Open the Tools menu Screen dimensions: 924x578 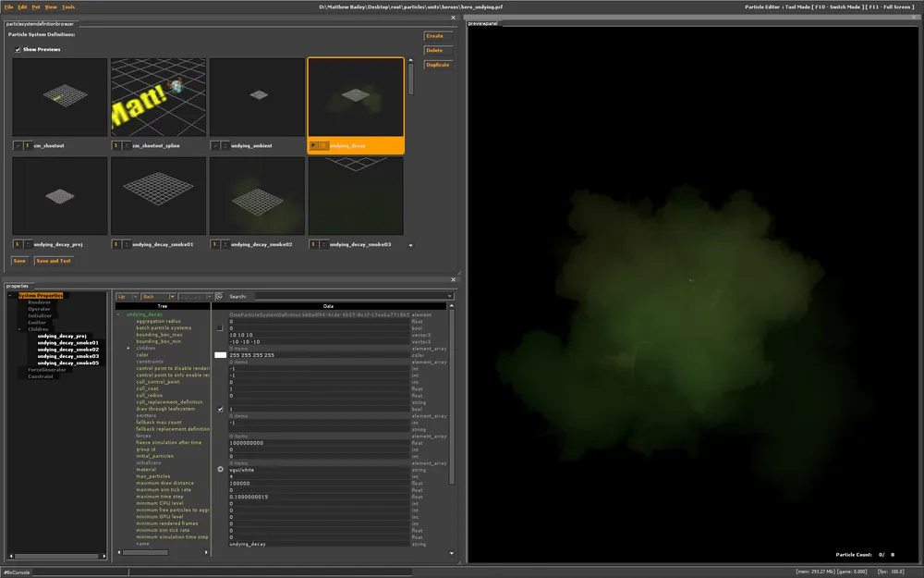point(68,6)
